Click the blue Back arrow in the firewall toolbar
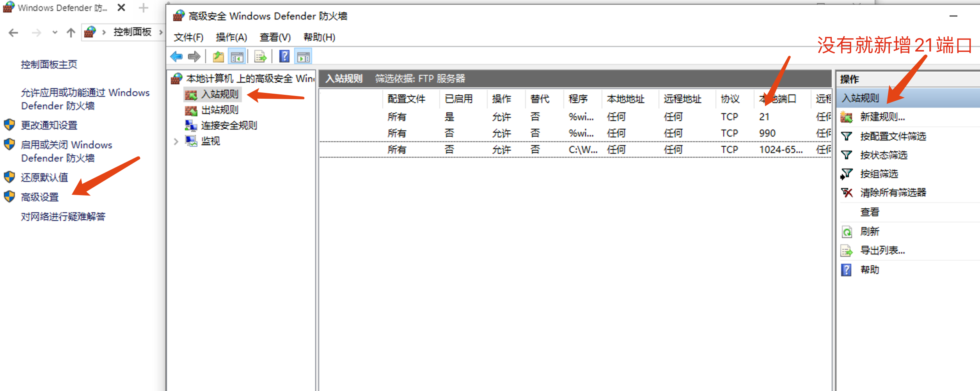The height and width of the screenshot is (391, 980). pos(176,57)
